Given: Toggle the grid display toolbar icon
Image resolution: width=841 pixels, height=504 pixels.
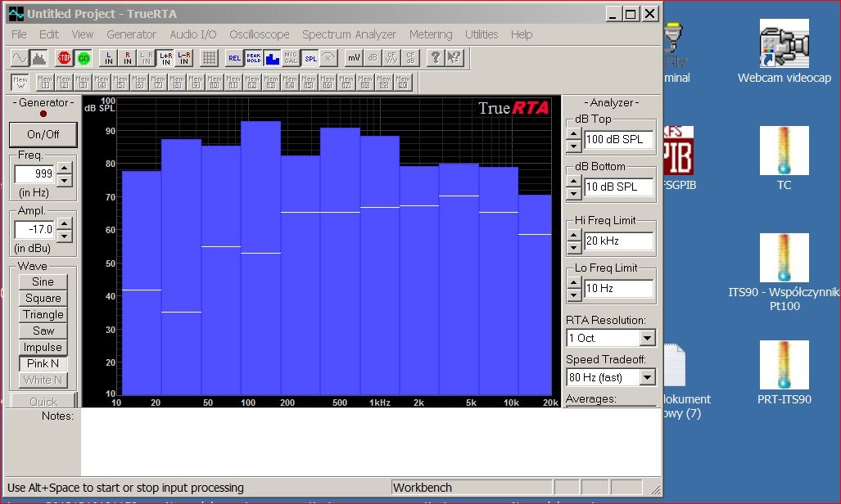Looking at the screenshot, I should point(209,58).
